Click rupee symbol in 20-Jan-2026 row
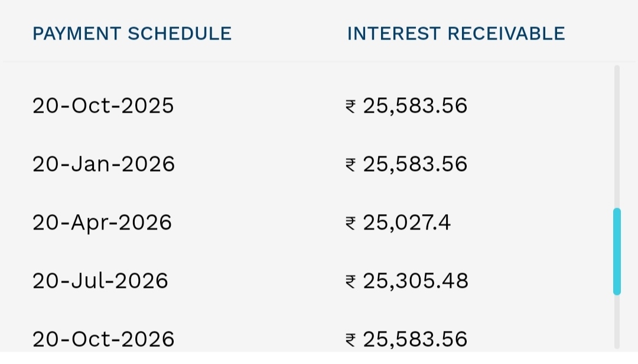The width and height of the screenshot is (638, 364). tap(351, 165)
